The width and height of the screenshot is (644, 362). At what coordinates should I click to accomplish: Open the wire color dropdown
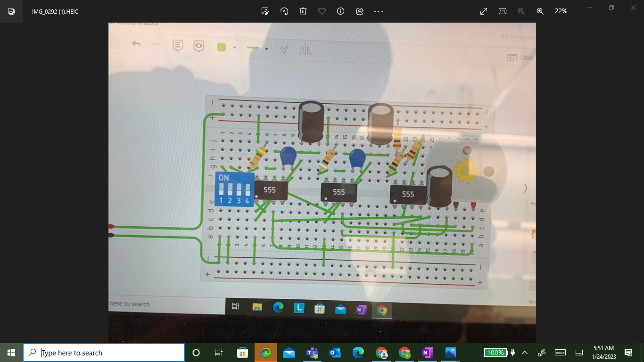[x=234, y=47]
